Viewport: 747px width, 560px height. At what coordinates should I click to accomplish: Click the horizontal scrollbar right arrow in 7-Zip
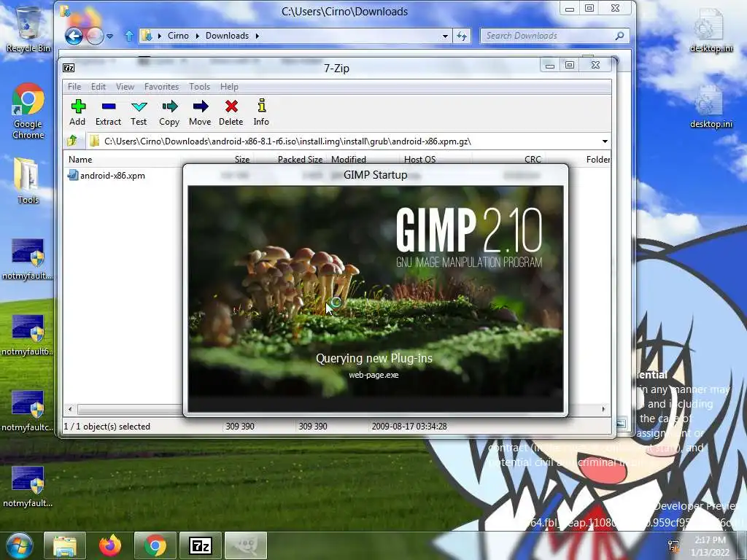click(604, 409)
